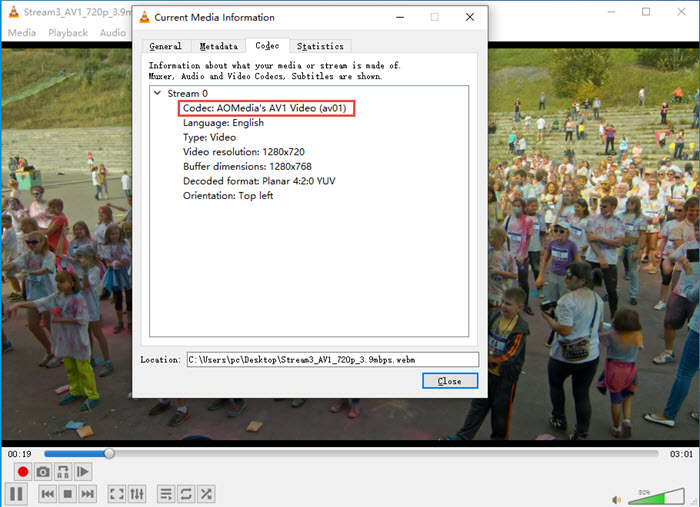
Task: Open the Statistics tab
Action: tap(321, 46)
